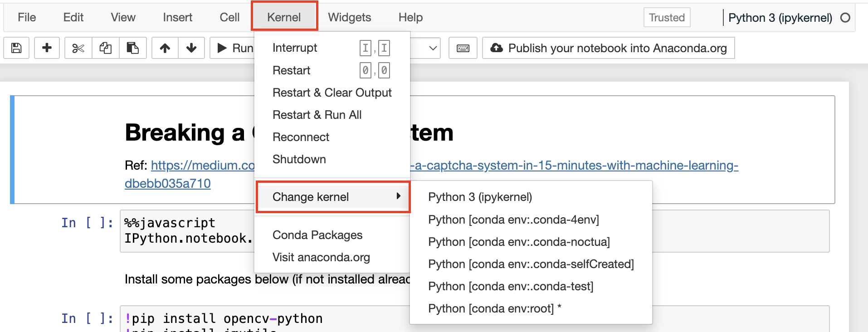Open the command palette keyboard icon

463,48
